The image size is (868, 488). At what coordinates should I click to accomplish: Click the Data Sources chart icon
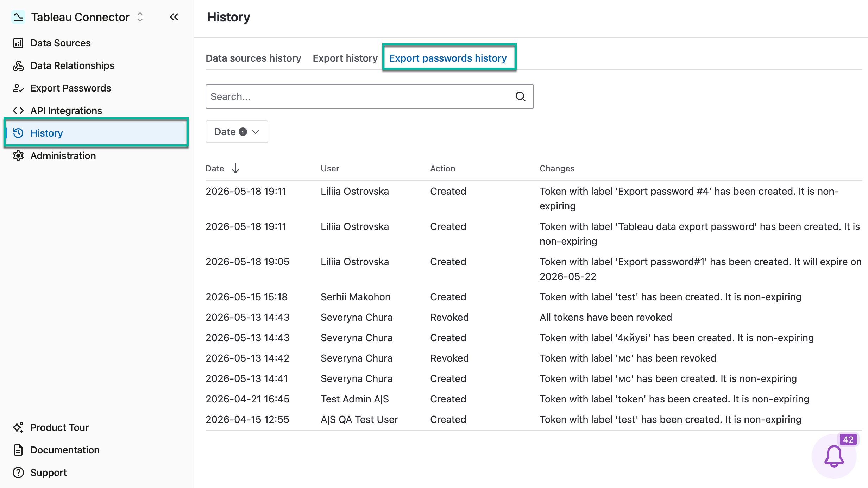(x=18, y=43)
